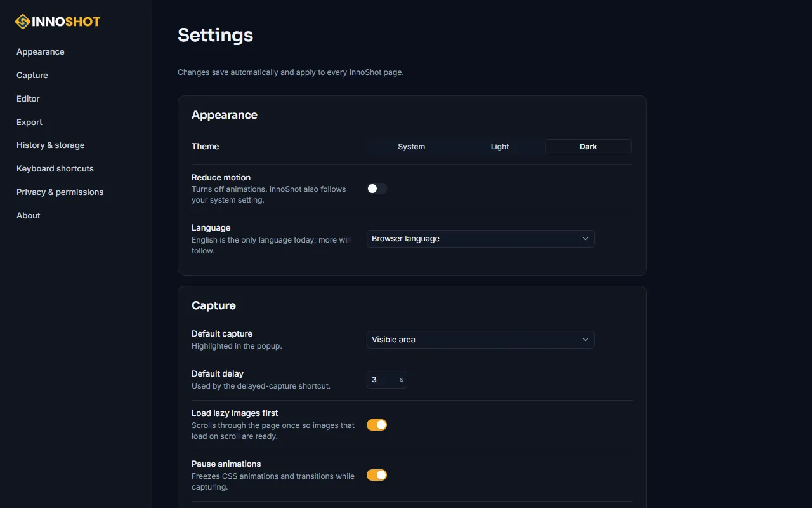Go to About in the sidebar
The width and height of the screenshot is (812, 508).
[x=29, y=216]
